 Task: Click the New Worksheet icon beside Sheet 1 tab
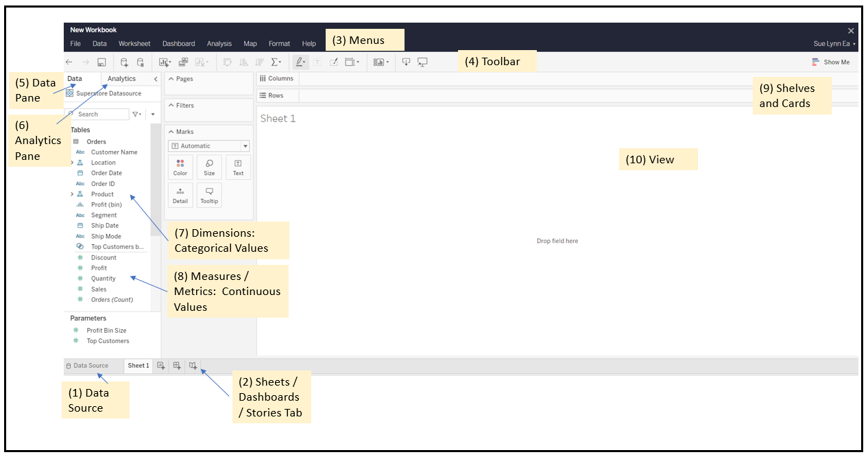click(x=161, y=366)
